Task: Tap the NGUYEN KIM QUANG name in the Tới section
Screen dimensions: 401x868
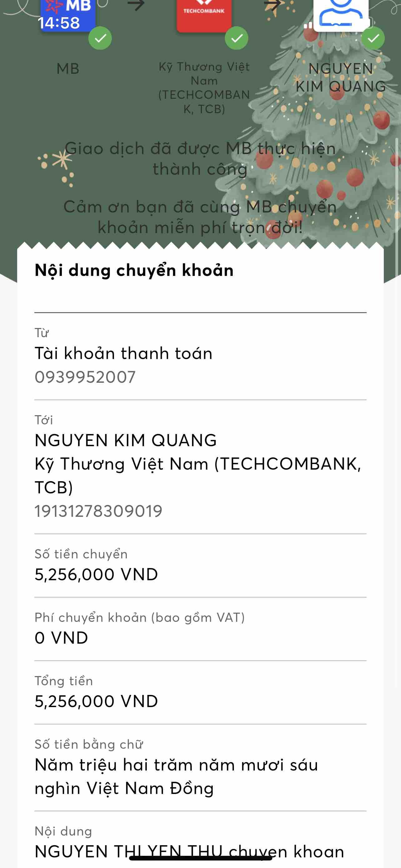Action: pyautogui.click(x=126, y=440)
